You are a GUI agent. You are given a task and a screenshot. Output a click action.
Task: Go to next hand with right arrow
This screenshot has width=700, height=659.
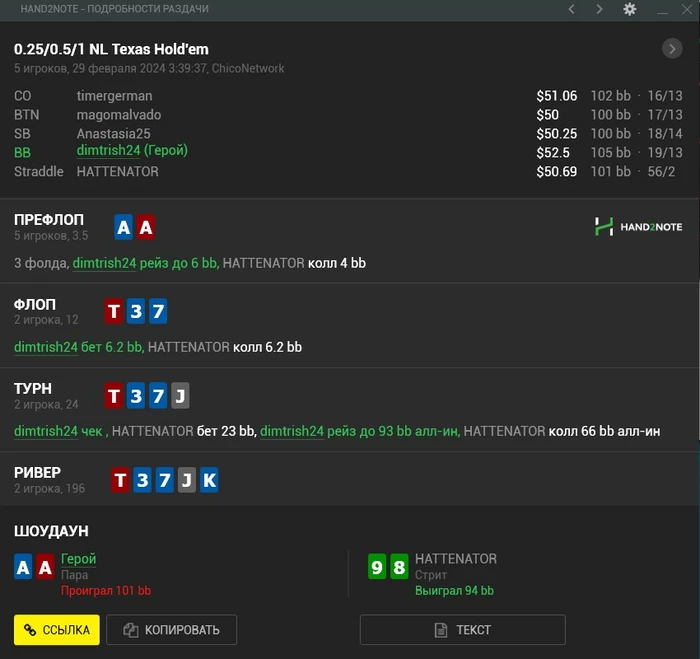[600, 9]
